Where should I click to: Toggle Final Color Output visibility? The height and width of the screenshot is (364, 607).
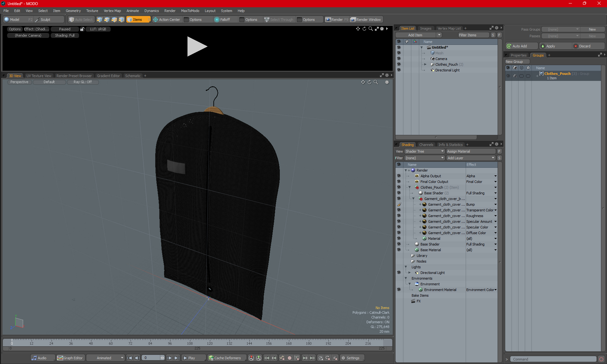tap(399, 182)
